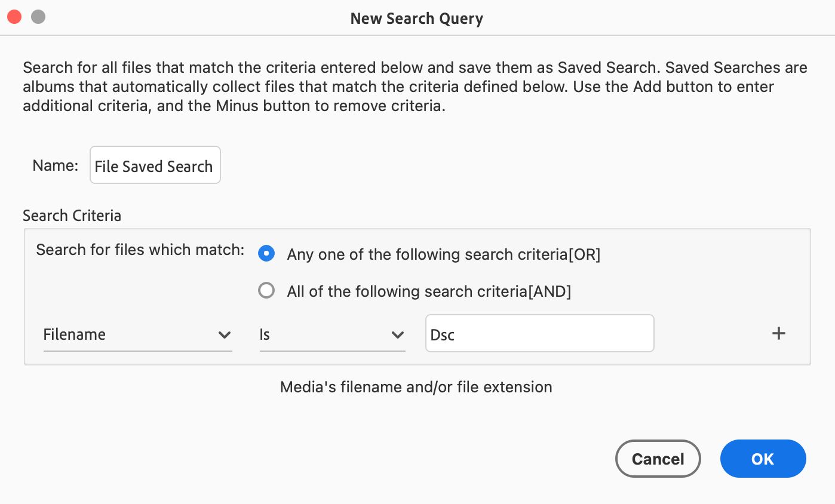This screenshot has width=835, height=504.
Task: Click the New Search Query title bar
Action: (417, 19)
